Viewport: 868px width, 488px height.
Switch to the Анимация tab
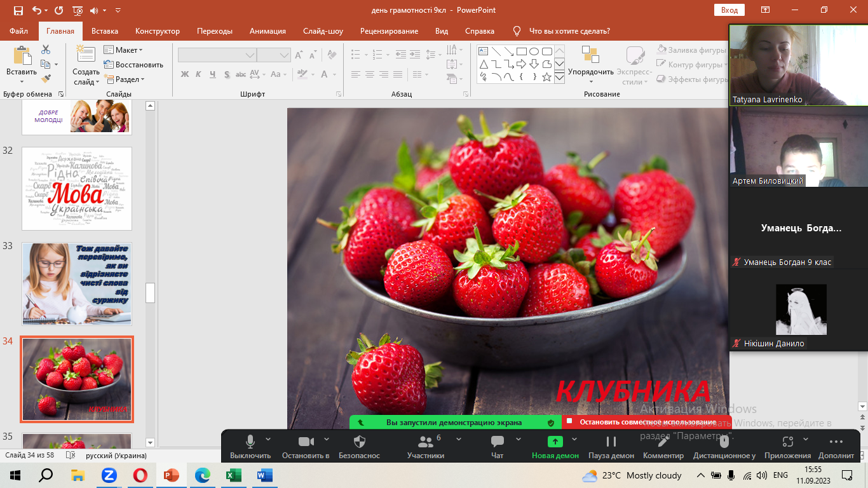click(x=268, y=30)
